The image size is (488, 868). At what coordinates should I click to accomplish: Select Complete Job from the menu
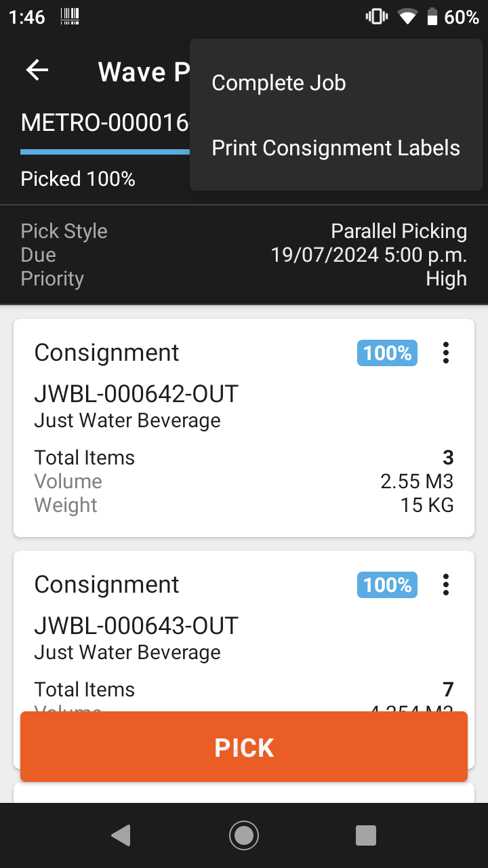click(279, 83)
